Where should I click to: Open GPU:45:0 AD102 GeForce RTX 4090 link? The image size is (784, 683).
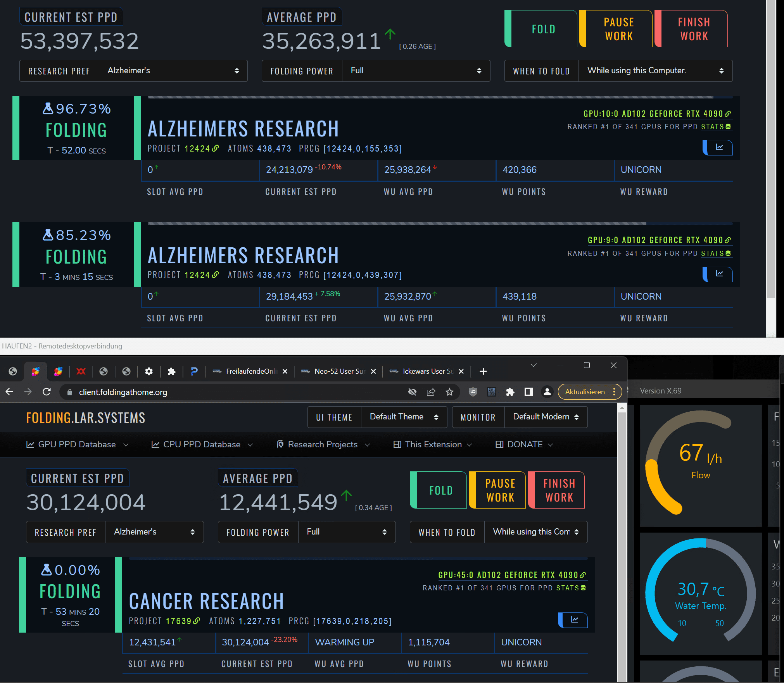[x=511, y=575]
